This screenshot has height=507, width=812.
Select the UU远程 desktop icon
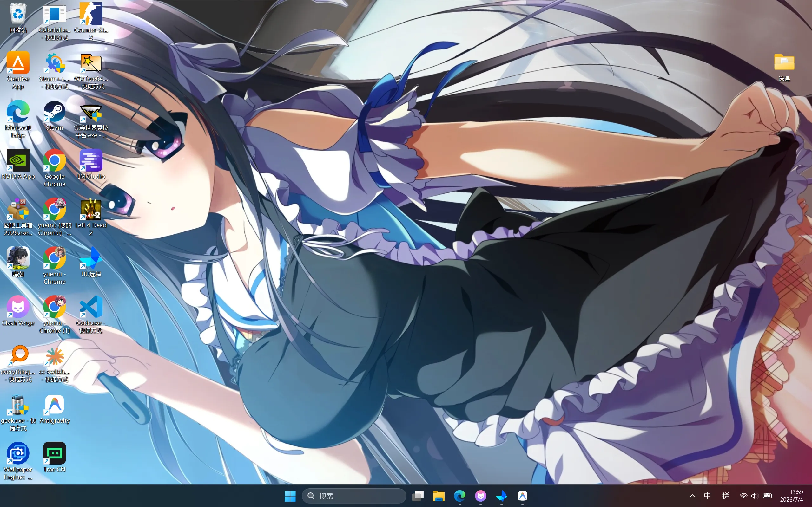(91, 262)
